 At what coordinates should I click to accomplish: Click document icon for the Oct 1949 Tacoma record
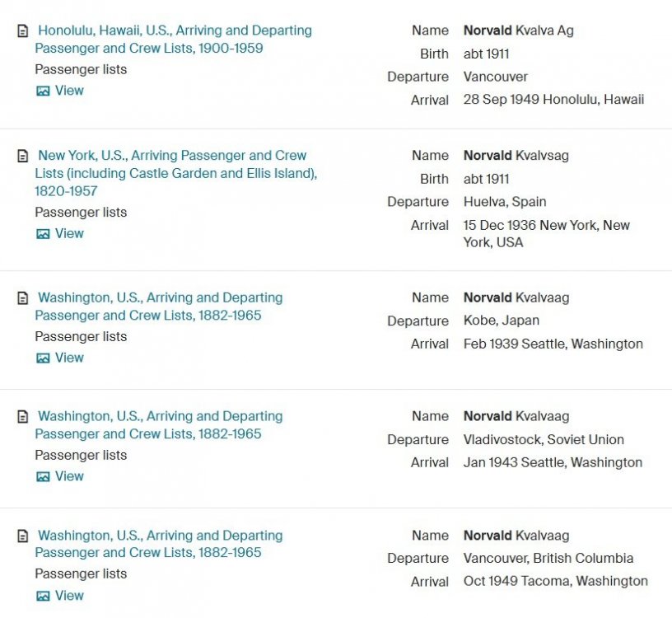(23, 536)
